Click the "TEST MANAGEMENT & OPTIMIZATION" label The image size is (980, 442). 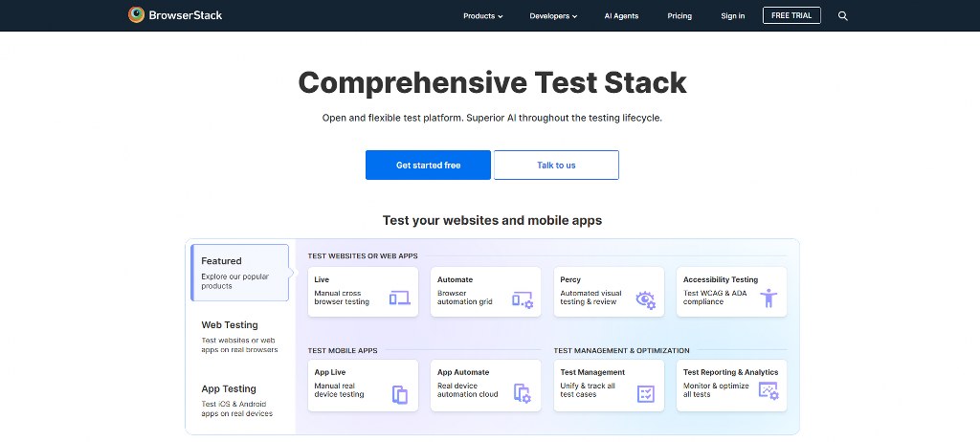click(621, 351)
